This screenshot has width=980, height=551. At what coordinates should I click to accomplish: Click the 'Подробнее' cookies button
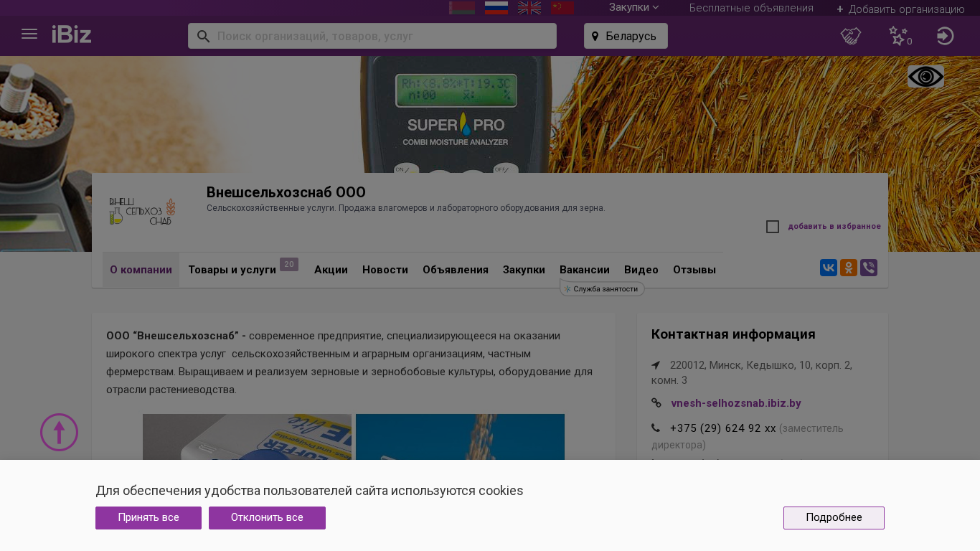pos(834,518)
